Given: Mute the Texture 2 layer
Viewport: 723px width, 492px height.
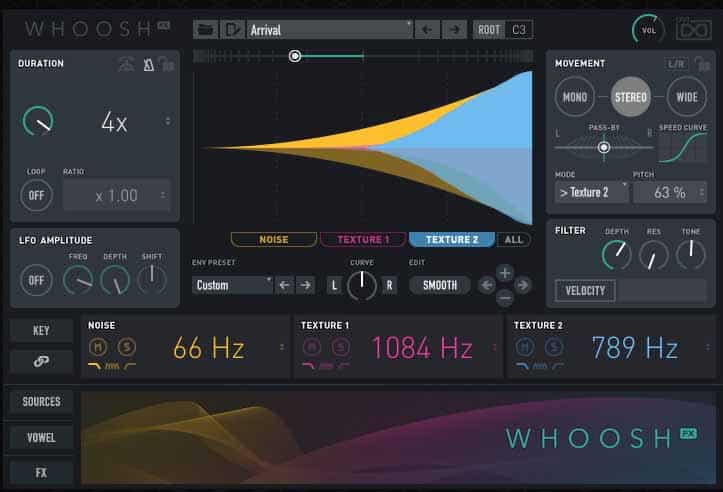Looking at the screenshot, I should (524, 347).
